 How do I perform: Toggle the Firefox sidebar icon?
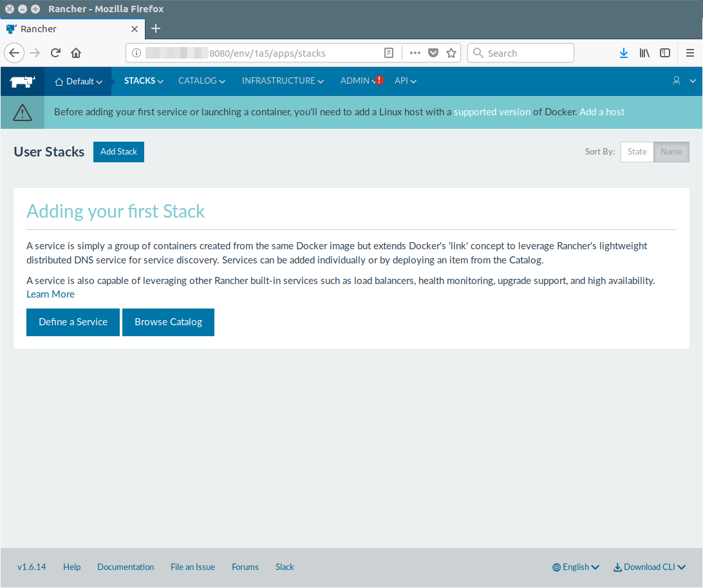[x=665, y=53]
